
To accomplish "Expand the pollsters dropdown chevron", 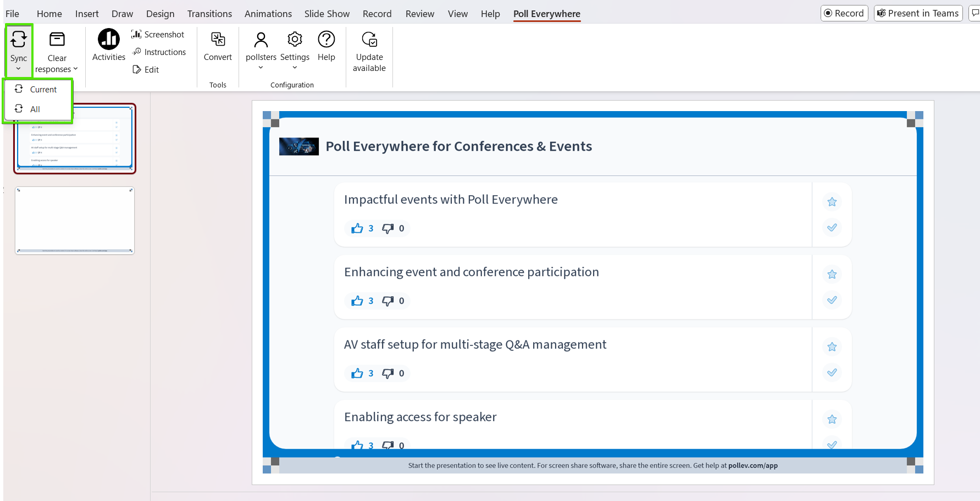I will 261,68.
